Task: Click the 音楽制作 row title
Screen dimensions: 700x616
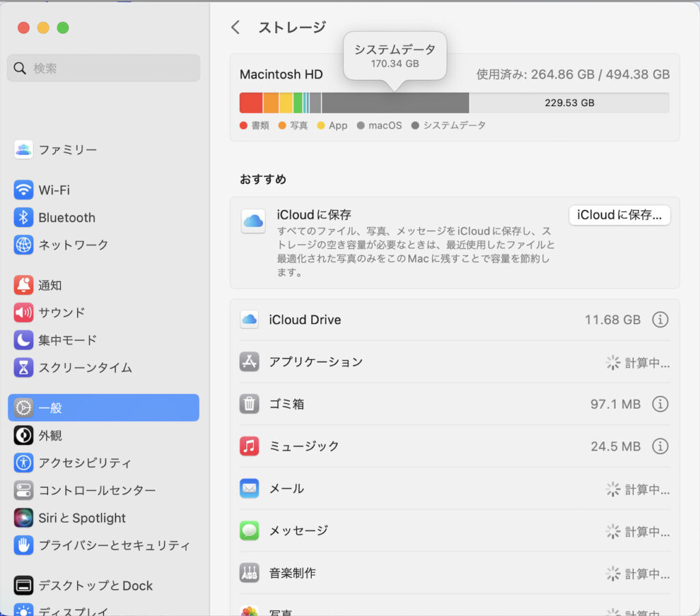Action: (293, 573)
